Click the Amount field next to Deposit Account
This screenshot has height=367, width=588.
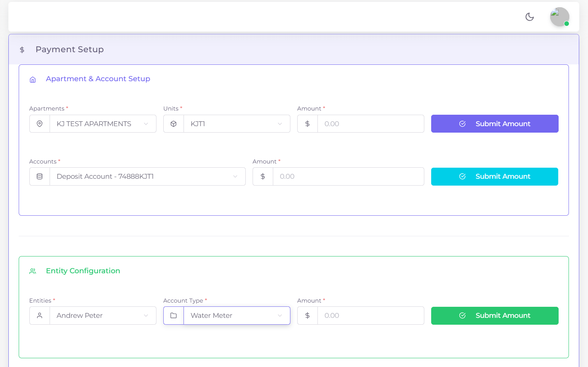pos(347,176)
